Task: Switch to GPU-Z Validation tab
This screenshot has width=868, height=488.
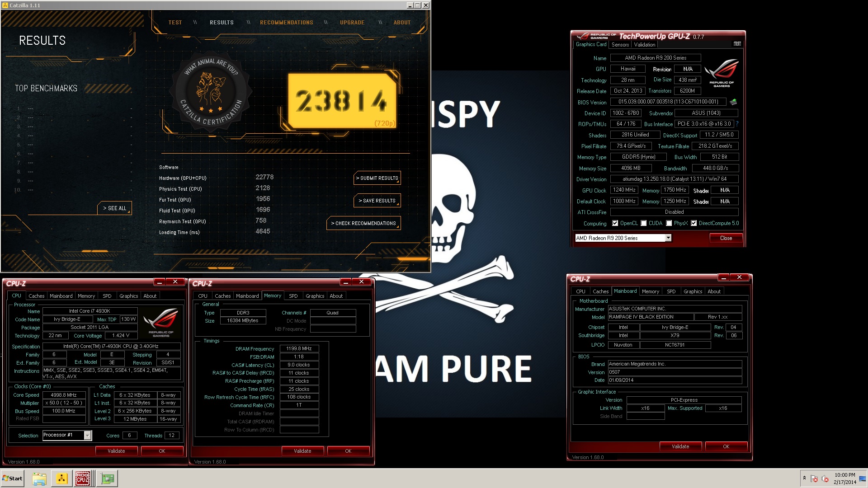Action: click(x=645, y=45)
